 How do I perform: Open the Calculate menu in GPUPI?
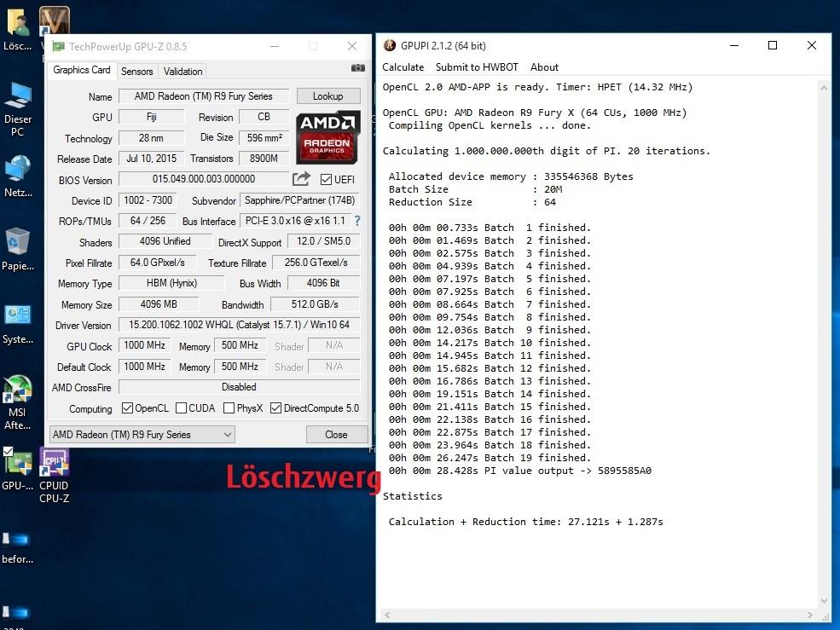[x=403, y=67]
